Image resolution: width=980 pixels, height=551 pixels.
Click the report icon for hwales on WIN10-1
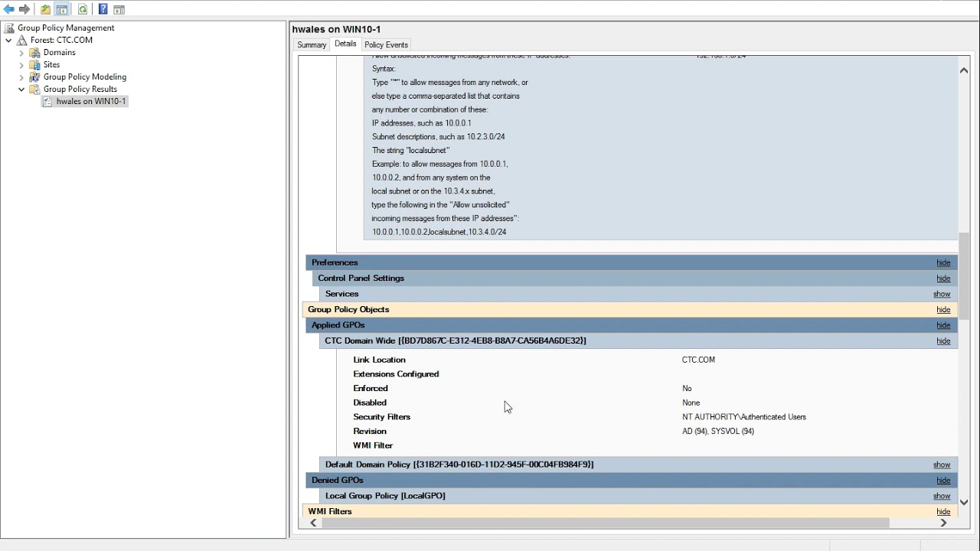(47, 101)
